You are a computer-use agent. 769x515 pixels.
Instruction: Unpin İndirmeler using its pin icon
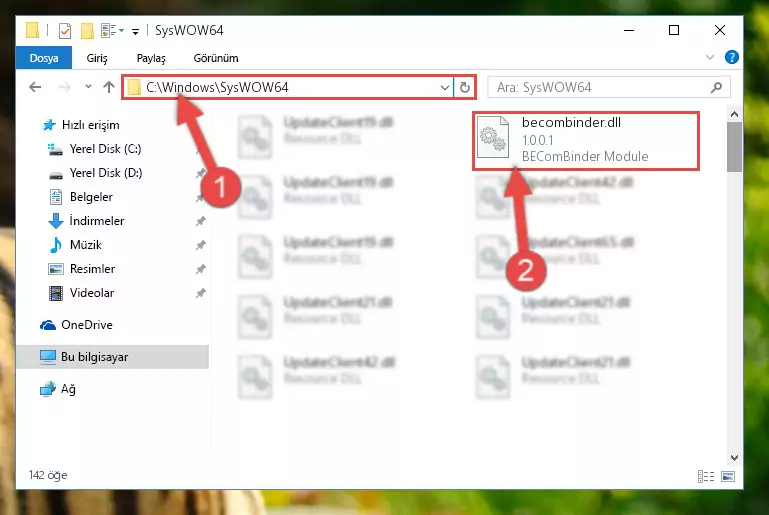pos(201,221)
